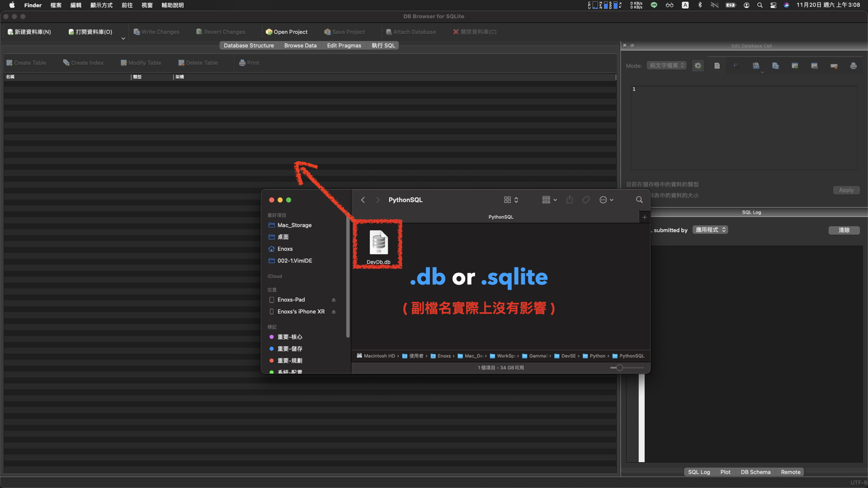
Task: Open the Edit Pragmas tab
Action: coord(344,46)
